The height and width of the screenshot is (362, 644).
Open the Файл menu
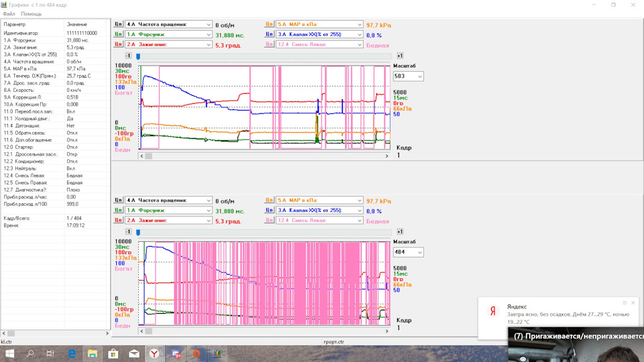[x=9, y=14]
